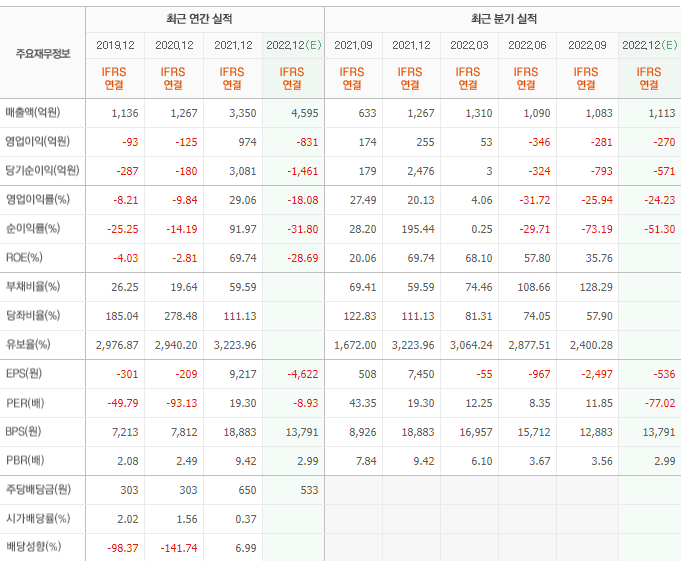Screen dimensions: 689x561
Task: Click the '당기순이익(억원)' row label
Action: click(42, 170)
